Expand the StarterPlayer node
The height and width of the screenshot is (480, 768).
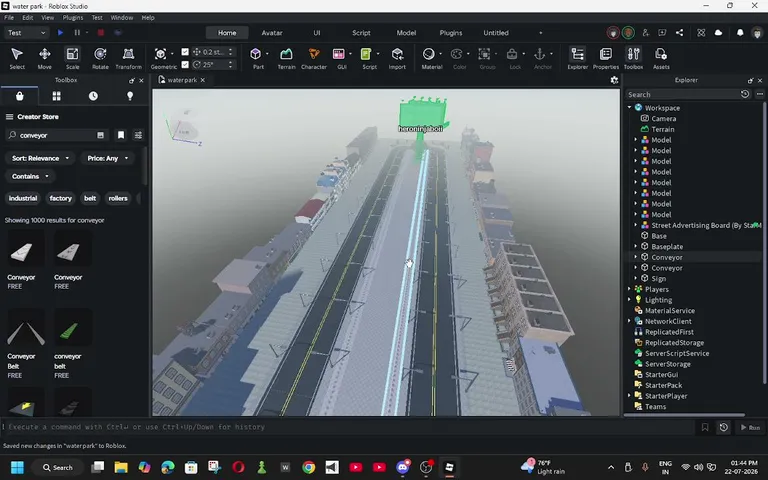click(629, 396)
